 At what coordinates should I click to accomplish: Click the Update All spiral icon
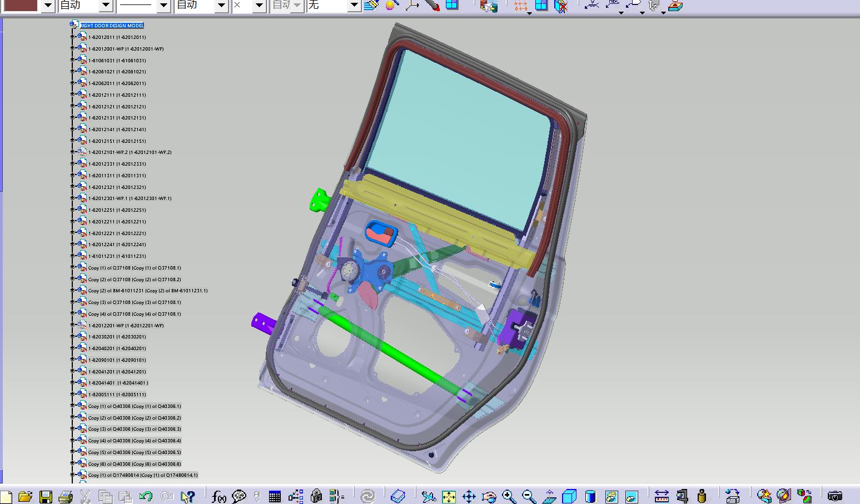(367, 496)
